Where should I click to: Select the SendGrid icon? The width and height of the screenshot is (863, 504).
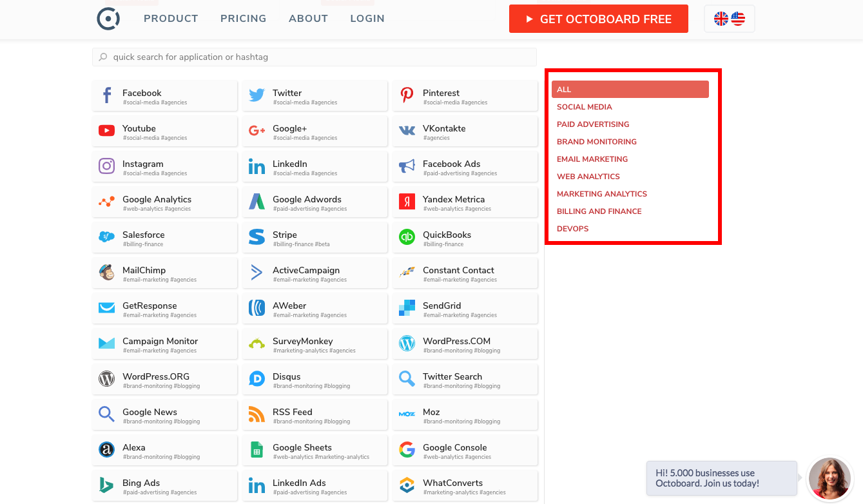pos(407,308)
